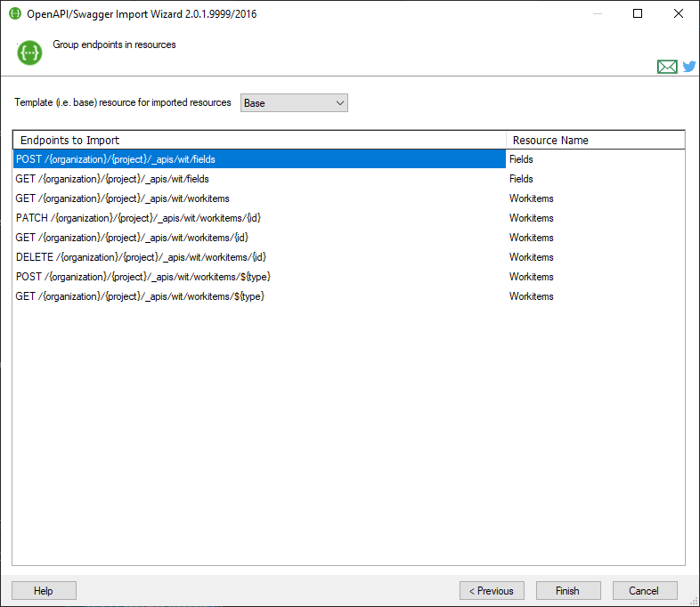This screenshot has height=607, width=700.
Task: Click the Fields resource name of GET fields row
Action: tap(521, 179)
